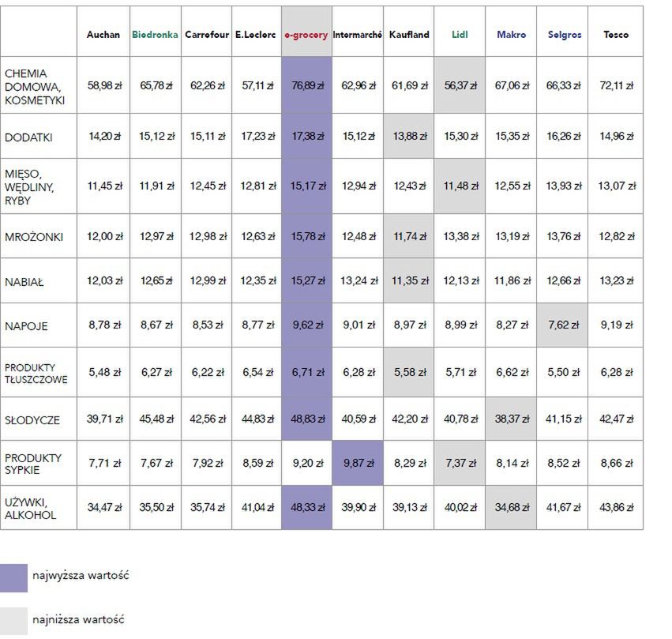Screen dimensions: 672x639
Task: Click the 17,38 zł e-grocery cell
Action: click(307, 137)
